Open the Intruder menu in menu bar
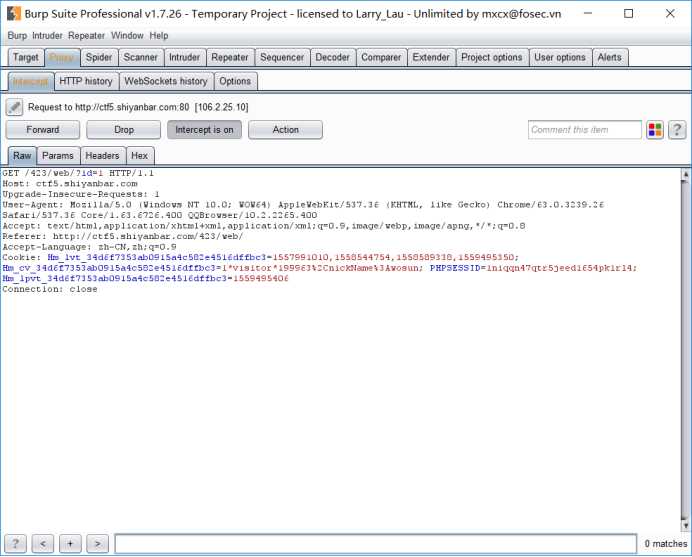Image resolution: width=692 pixels, height=557 pixels. coord(47,36)
